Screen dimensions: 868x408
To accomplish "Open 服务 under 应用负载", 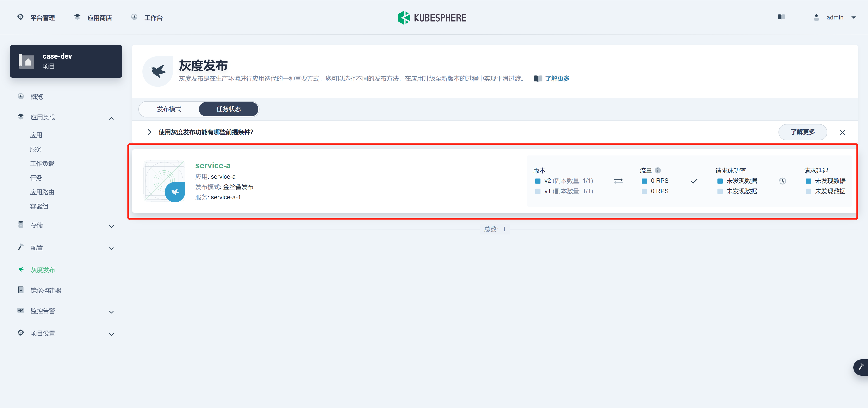I will [x=36, y=149].
